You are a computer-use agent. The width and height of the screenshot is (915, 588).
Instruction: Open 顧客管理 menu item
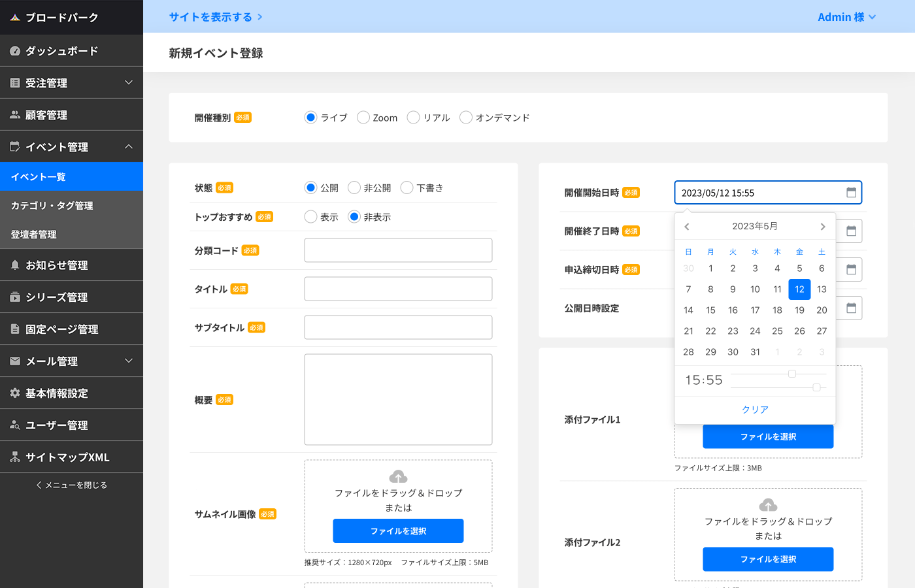(71, 115)
